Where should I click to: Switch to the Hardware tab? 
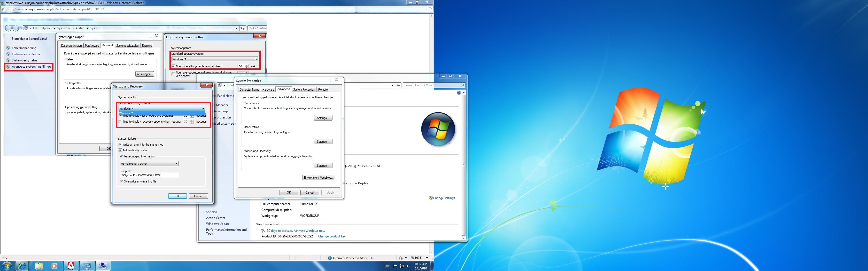coord(268,90)
